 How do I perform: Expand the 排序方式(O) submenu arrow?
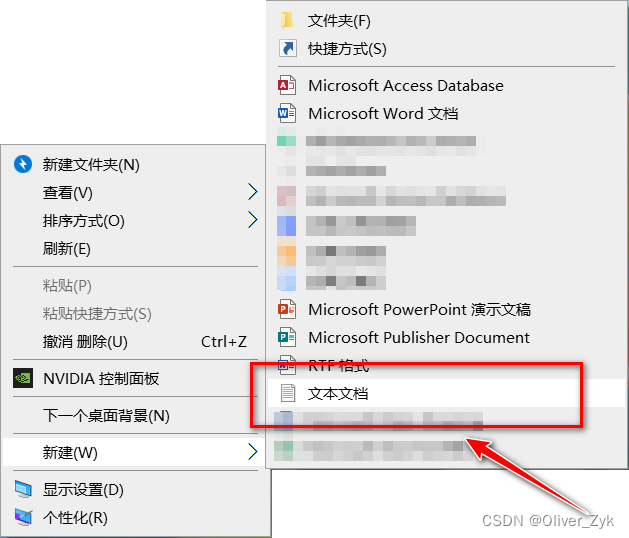(252, 220)
